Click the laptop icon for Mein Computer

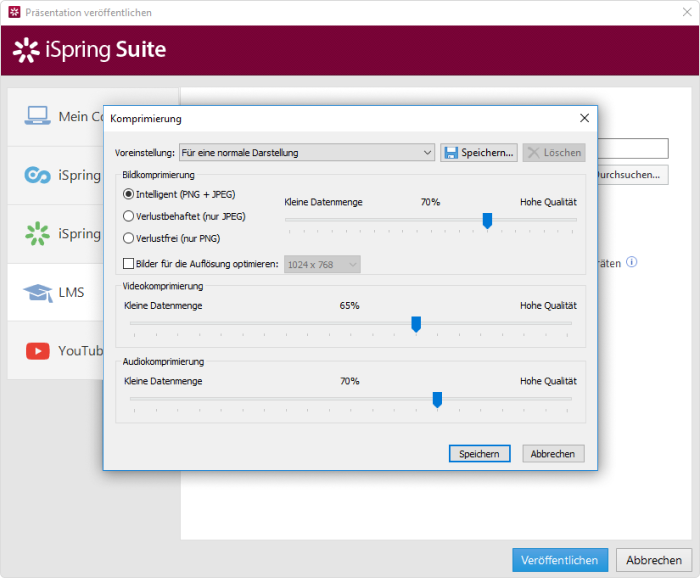pos(38,116)
